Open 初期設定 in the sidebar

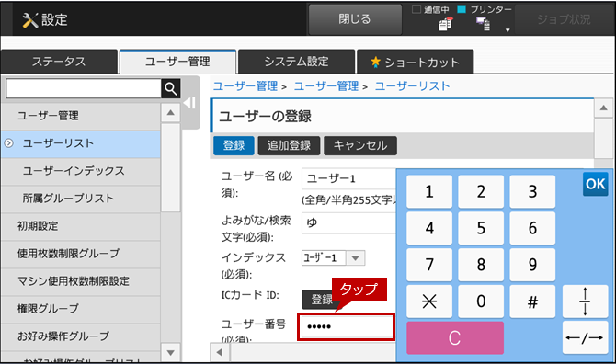tap(81, 226)
